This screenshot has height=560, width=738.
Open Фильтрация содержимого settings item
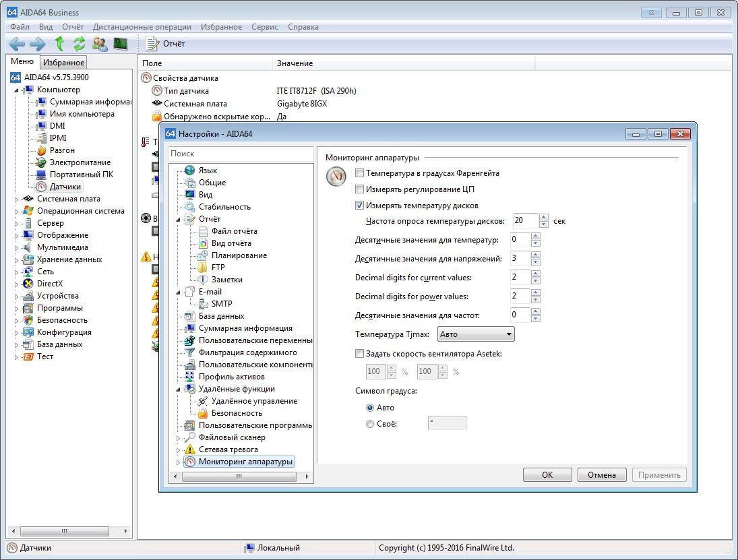click(247, 352)
